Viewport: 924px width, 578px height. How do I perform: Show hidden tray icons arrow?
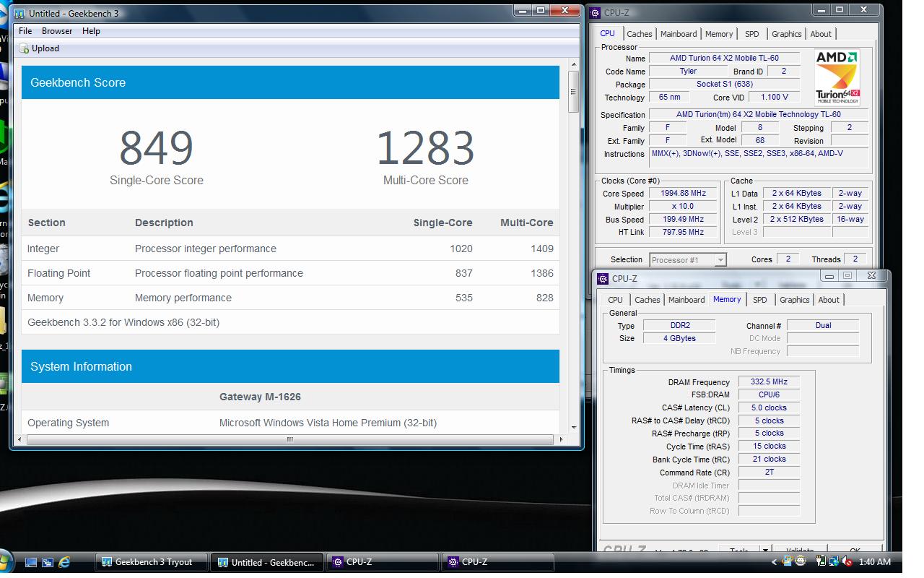click(x=775, y=562)
